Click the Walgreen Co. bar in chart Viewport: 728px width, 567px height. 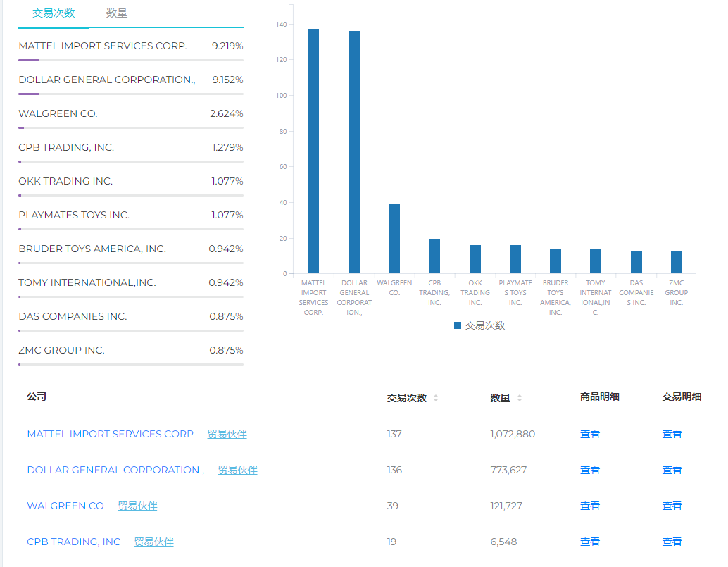point(394,239)
